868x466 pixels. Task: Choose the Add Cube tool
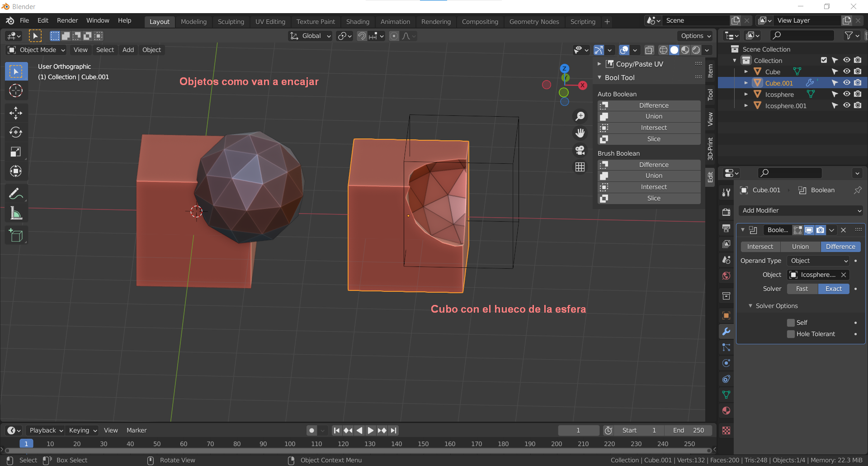point(16,235)
